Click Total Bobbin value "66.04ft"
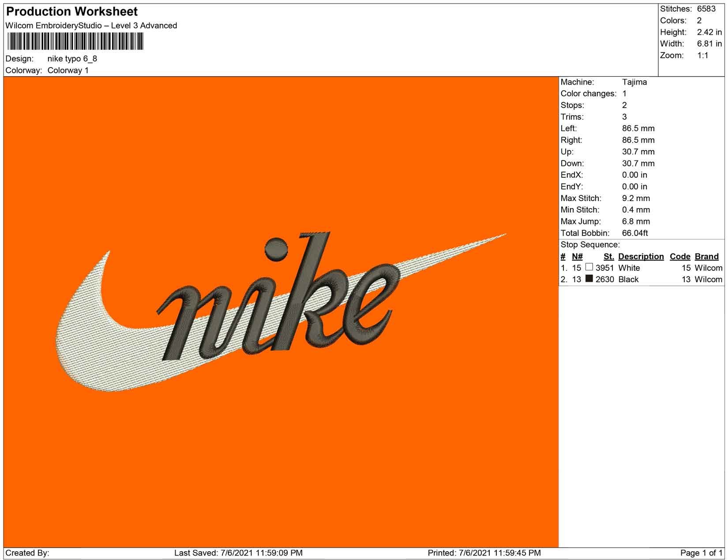The height and width of the screenshot is (560, 728). point(635,233)
